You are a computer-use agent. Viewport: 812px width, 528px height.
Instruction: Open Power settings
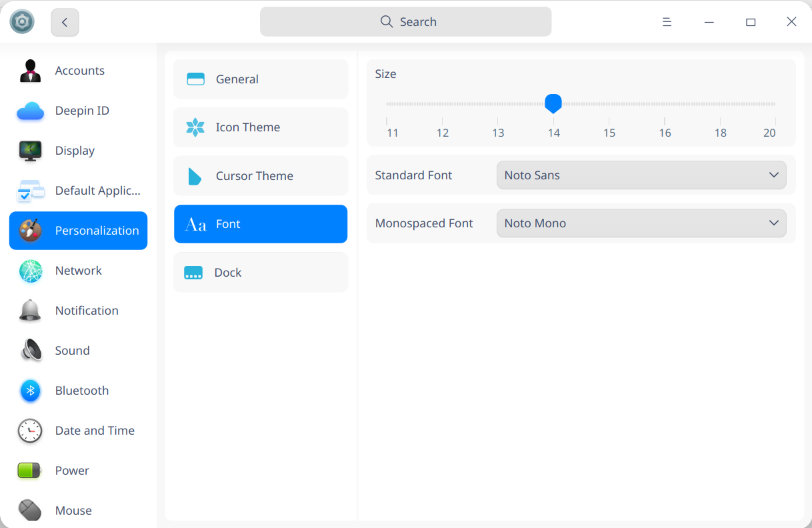(x=79, y=471)
